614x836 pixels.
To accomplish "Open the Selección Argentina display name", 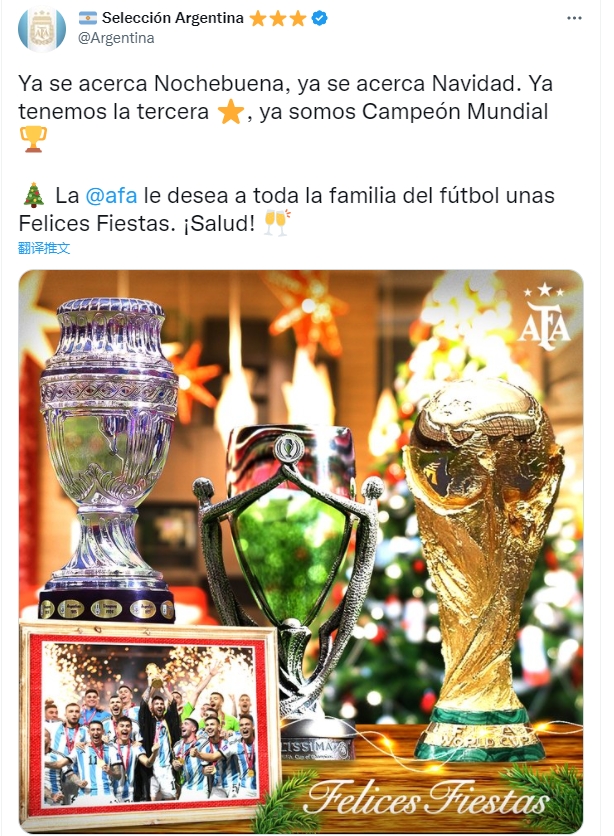I will (173, 18).
